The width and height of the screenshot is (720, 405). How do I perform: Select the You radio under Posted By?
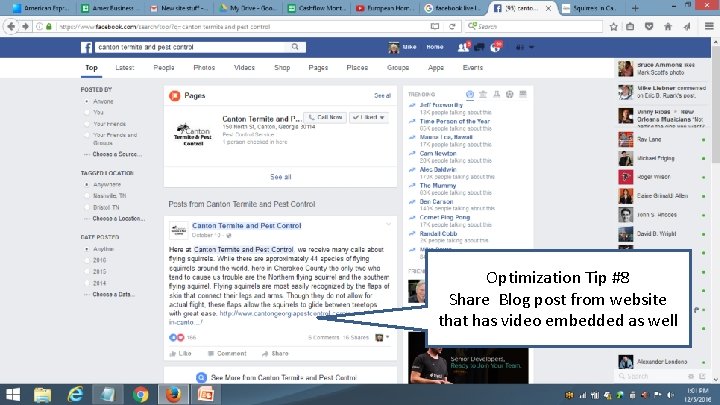[87, 112]
